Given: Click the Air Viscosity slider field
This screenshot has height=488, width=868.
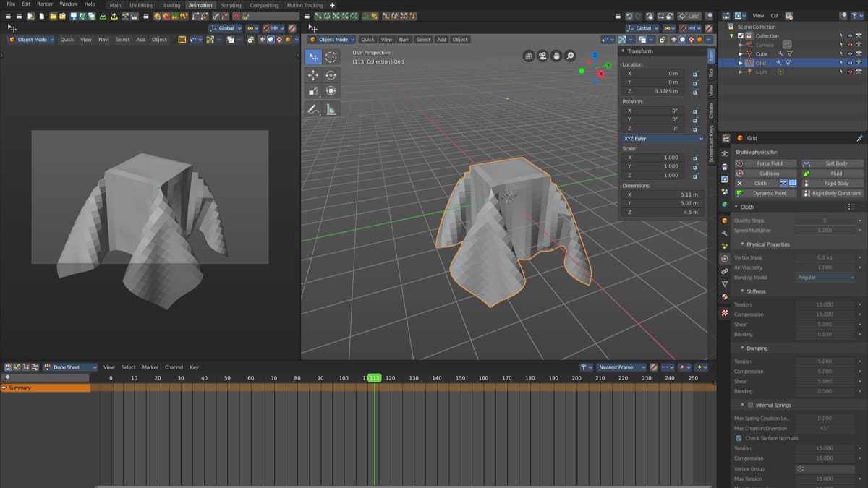Looking at the screenshot, I should click(x=825, y=267).
